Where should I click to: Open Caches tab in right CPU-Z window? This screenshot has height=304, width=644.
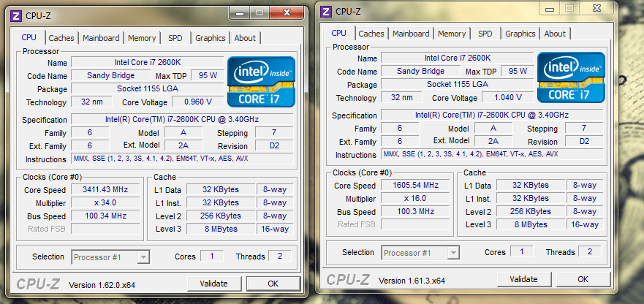coord(371,34)
